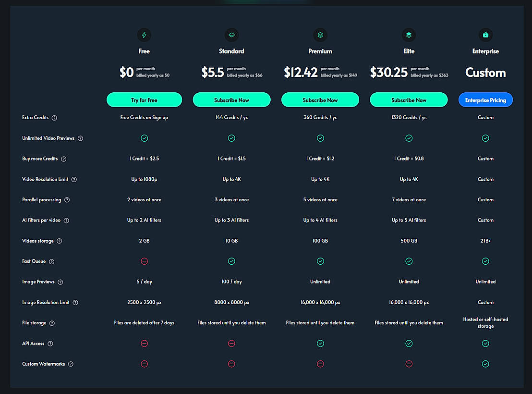Open help icon beside API Access
The width and height of the screenshot is (532, 394).
50,344
